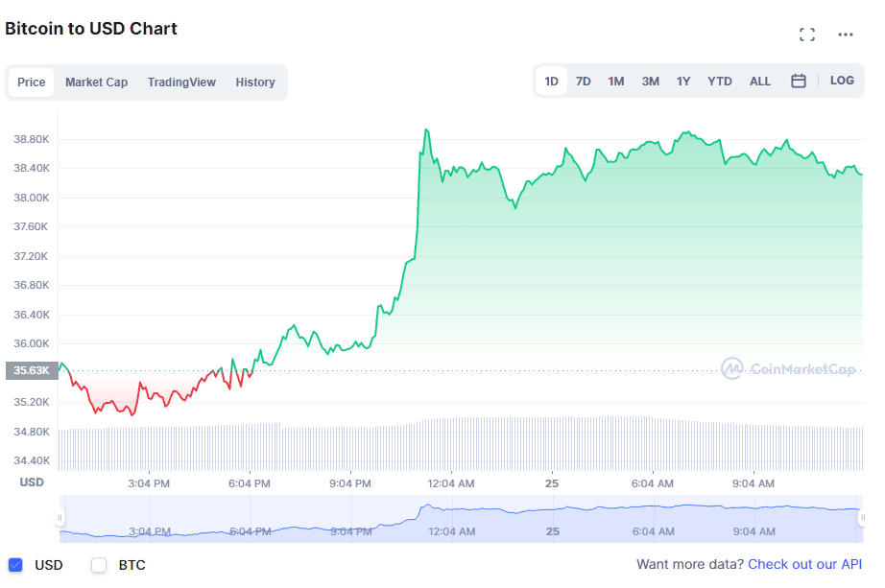
Task: Switch to the Market Cap tab
Action: point(96,82)
